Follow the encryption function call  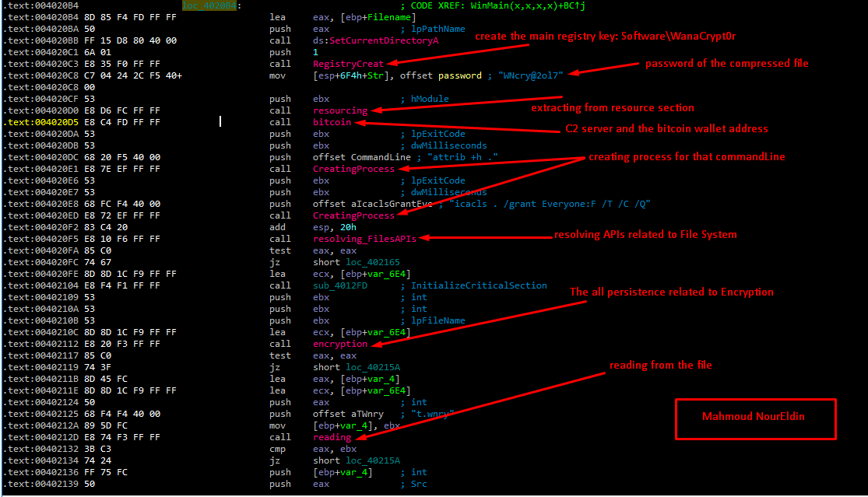click(340, 344)
